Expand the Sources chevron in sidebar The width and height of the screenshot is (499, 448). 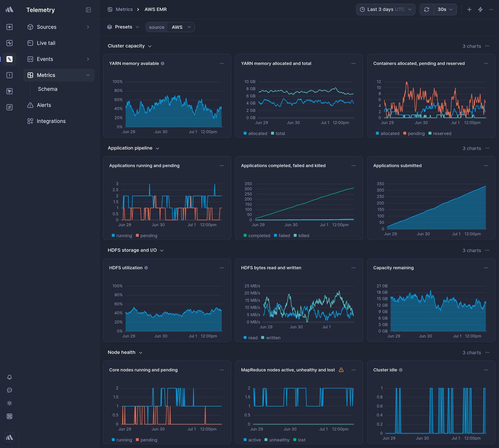point(88,27)
